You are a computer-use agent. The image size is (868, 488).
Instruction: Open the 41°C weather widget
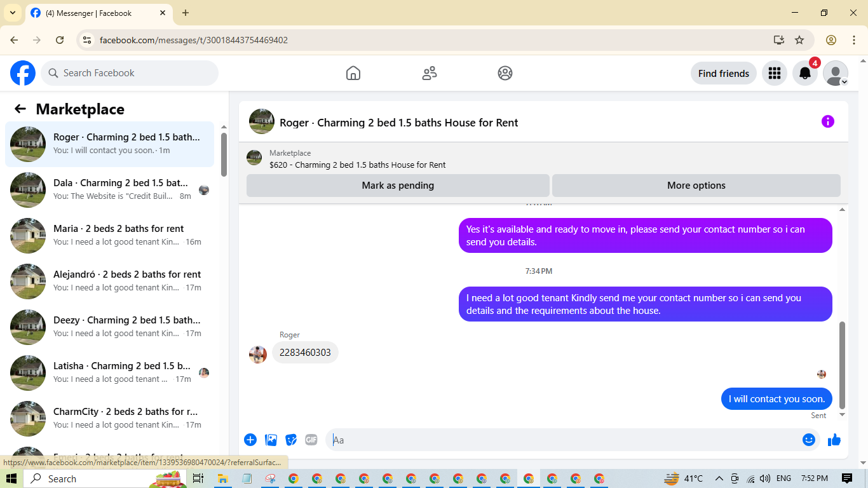pos(684,478)
